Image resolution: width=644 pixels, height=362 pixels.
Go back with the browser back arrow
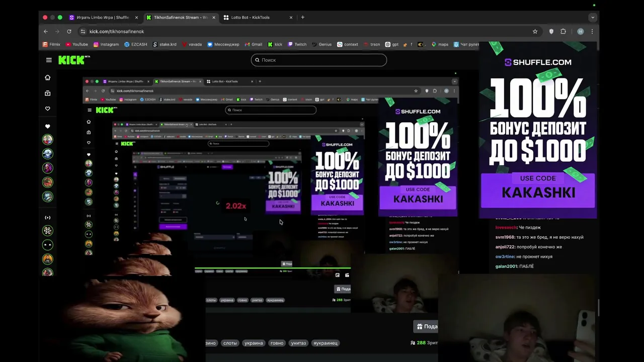pyautogui.click(x=46, y=31)
